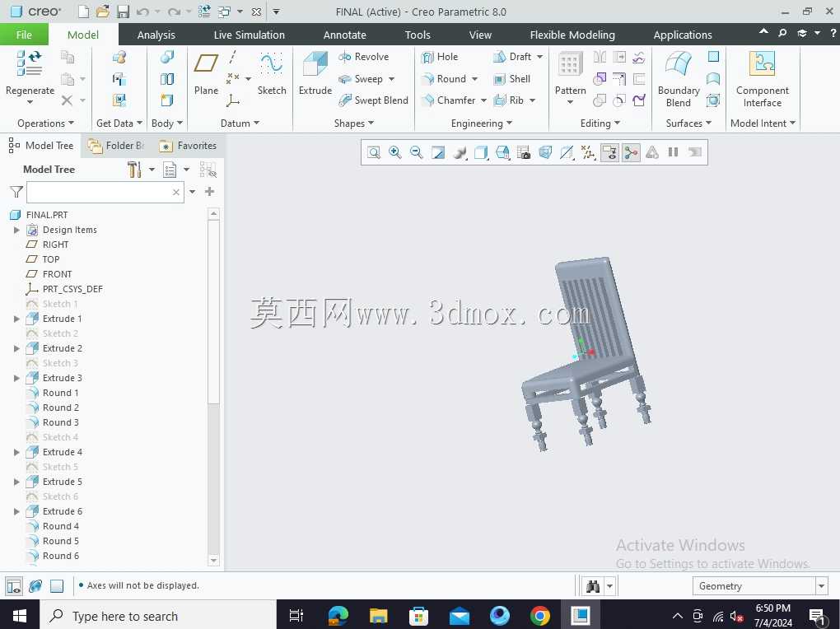This screenshot has width=840, height=629.
Task: Add a filter with plus button
Action: (x=209, y=192)
